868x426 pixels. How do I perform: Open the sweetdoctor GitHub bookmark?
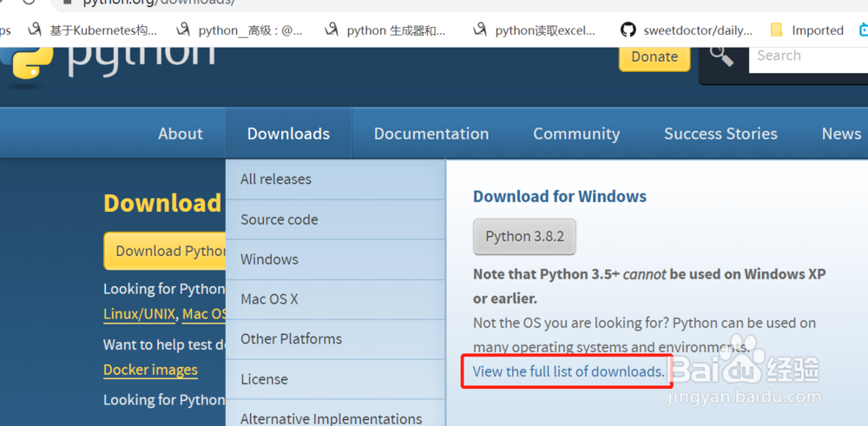click(687, 30)
